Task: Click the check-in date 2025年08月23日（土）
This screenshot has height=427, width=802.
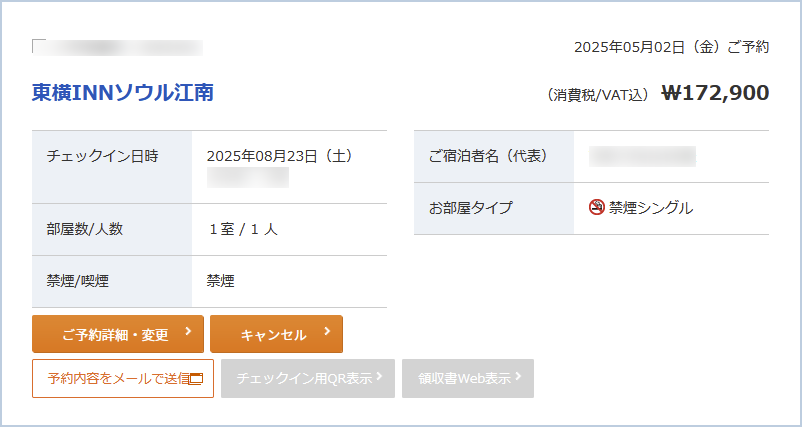Action: coord(280,156)
